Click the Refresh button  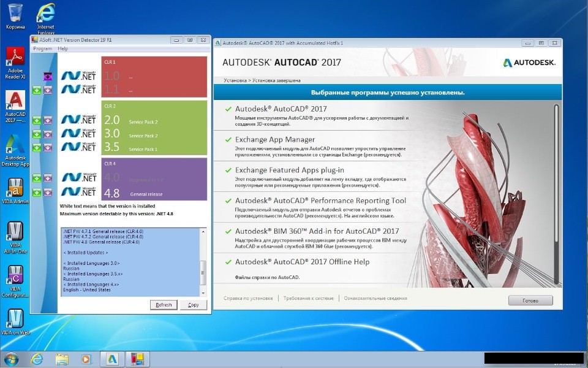pyautogui.click(x=164, y=305)
